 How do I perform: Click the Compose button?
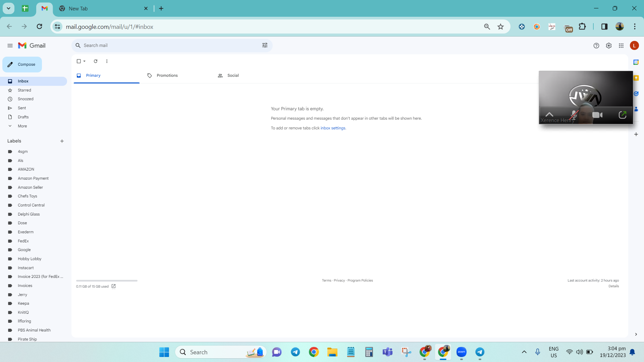pos(22,64)
